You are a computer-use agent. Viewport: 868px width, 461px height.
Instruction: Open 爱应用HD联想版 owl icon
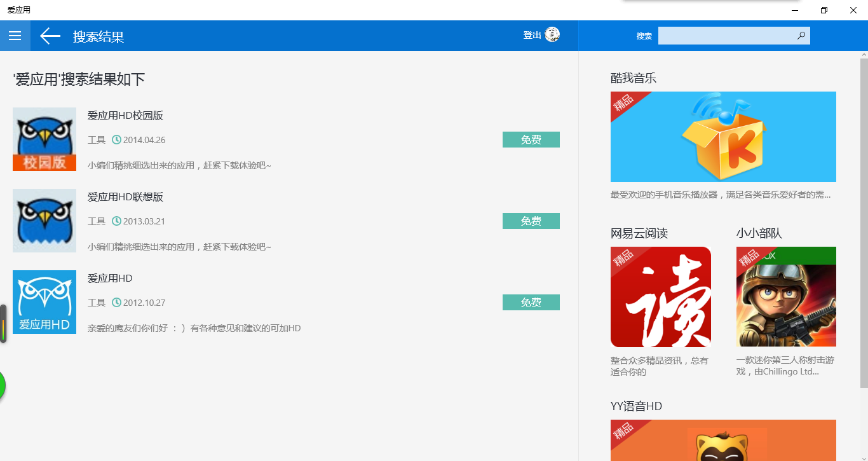coord(44,221)
